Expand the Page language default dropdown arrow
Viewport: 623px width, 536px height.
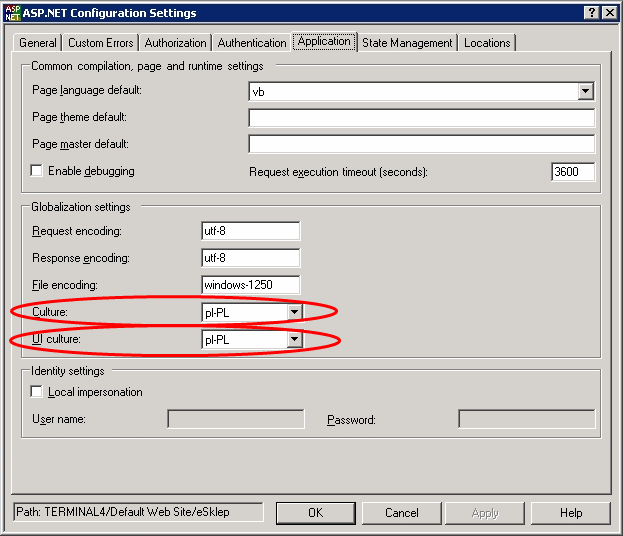[585, 91]
